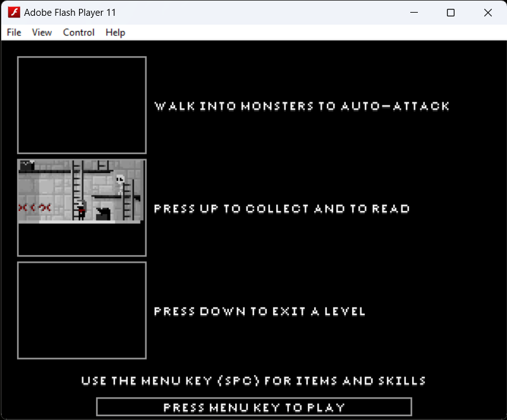Click the "Press up to collect and to read" text
The image size is (507, 420).
(x=281, y=208)
